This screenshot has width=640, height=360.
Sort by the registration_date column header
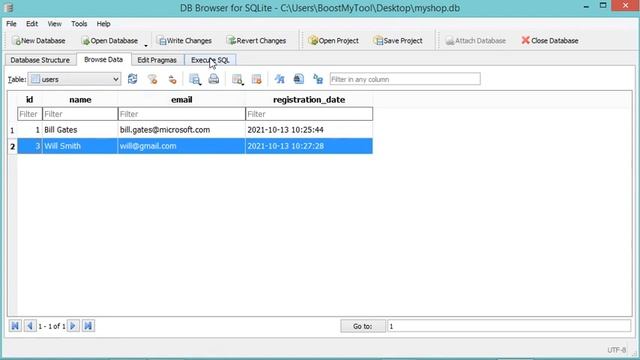[x=309, y=100]
